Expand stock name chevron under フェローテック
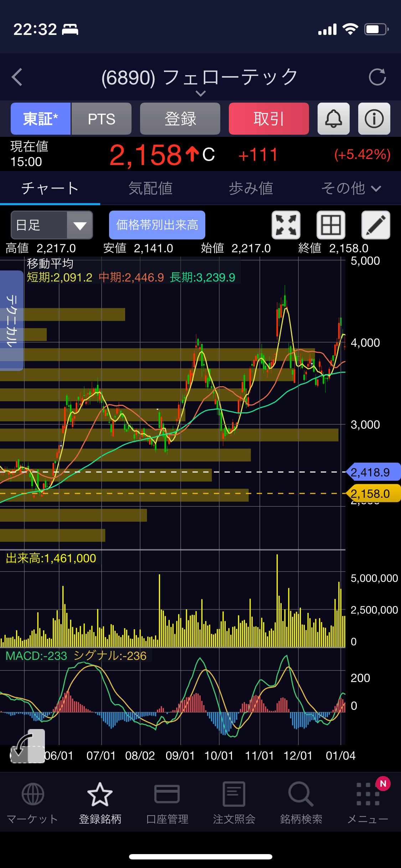 click(201, 93)
